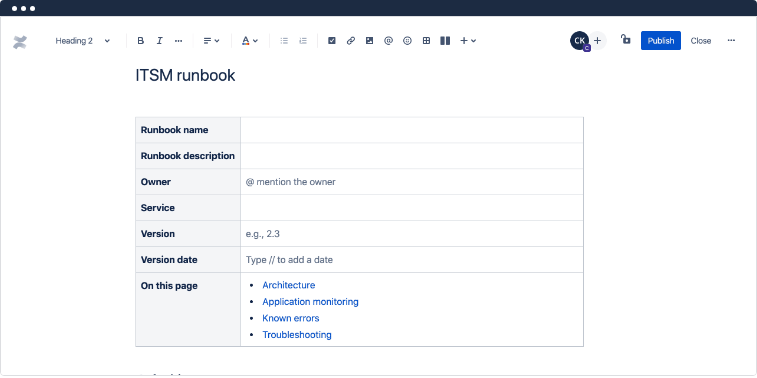Click the 'On this page' header cell
The height and width of the screenshot is (378, 757).
point(188,309)
